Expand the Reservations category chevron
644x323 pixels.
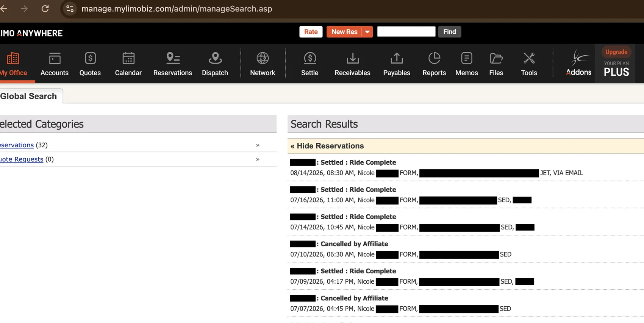(258, 145)
